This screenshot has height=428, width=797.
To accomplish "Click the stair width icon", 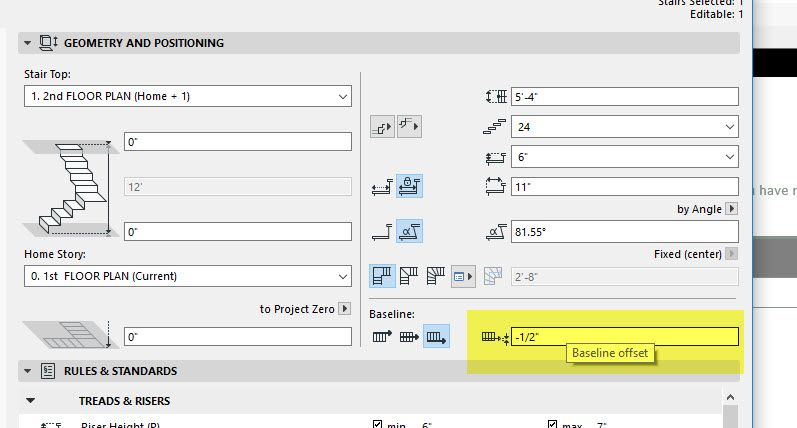I will (497, 97).
